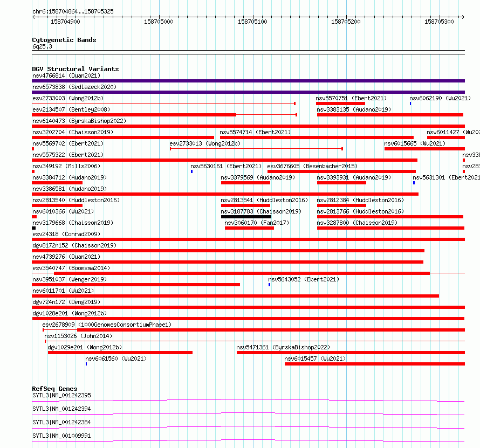Click nsv5569702 (Ebert2021) label

[x=68, y=143]
